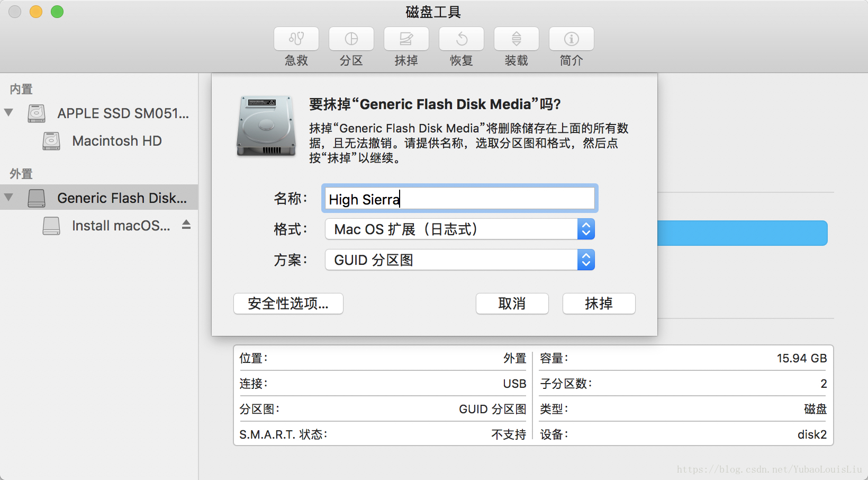This screenshot has height=480, width=868.
Task: Open the 格式 format dropdown
Action: tap(460, 229)
